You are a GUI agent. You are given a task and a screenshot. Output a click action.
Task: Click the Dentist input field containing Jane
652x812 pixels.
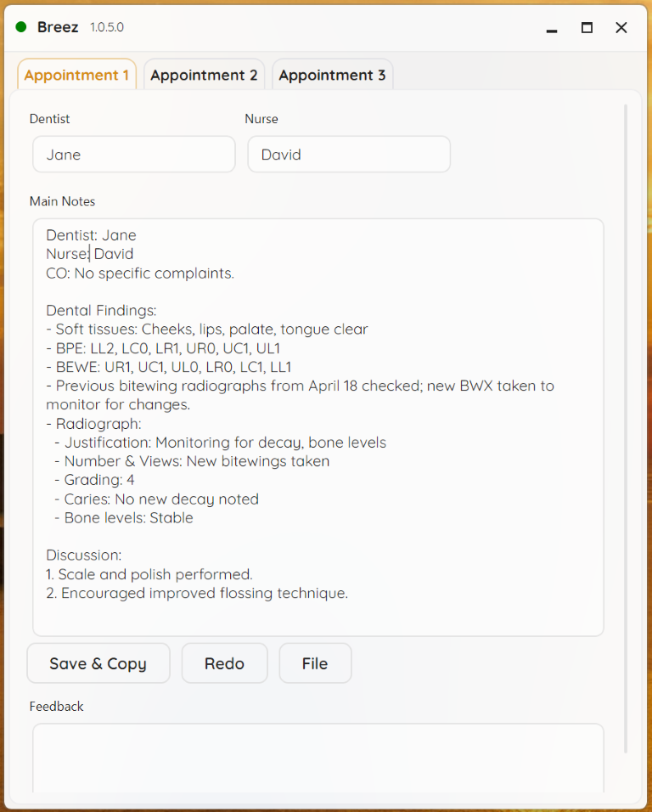(x=134, y=155)
